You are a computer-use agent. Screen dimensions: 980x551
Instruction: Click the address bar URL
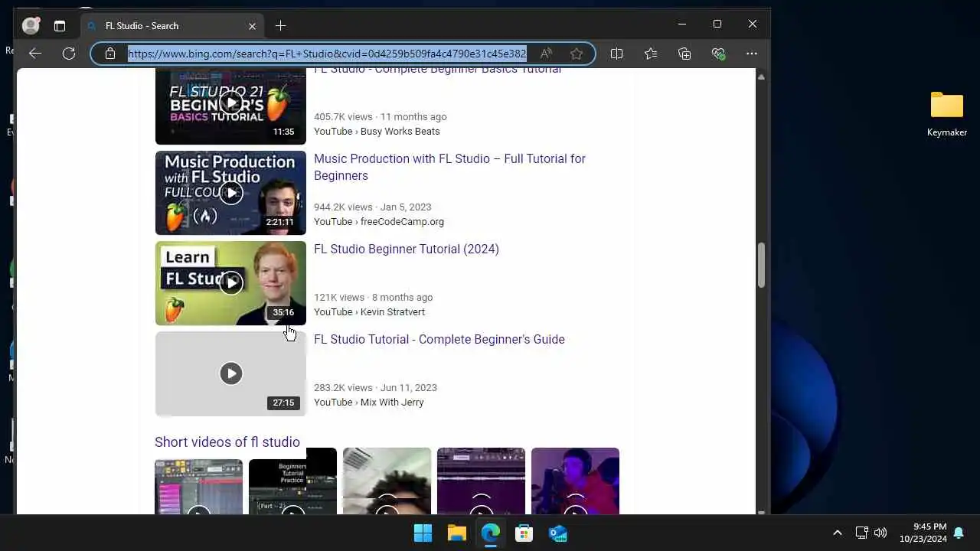coord(327,54)
